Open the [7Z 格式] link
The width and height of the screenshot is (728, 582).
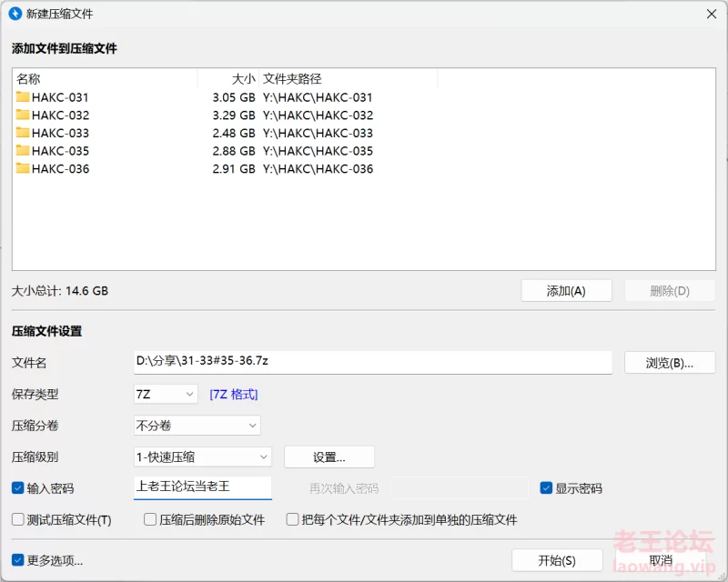[x=234, y=395]
